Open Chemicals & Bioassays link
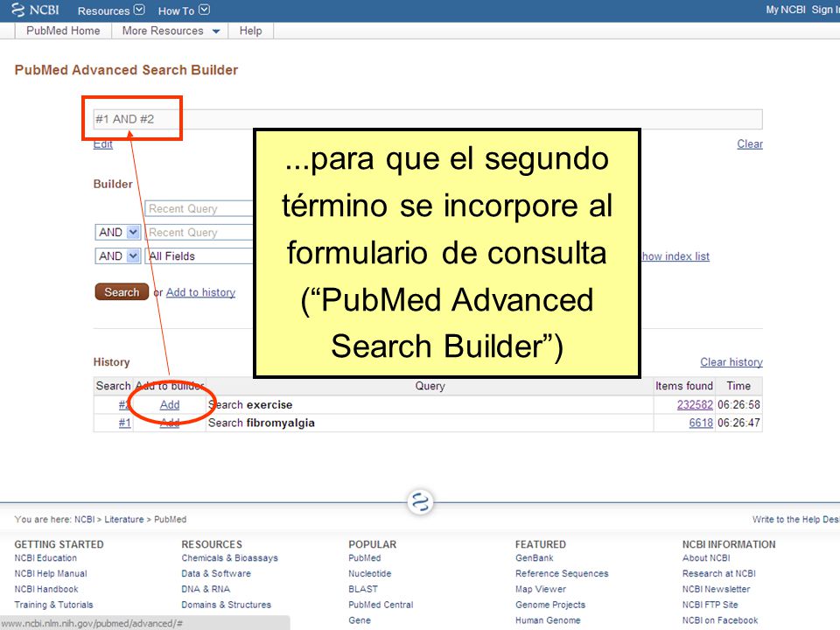Screen dimensions: 840x630 pyautogui.click(x=229, y=557)
